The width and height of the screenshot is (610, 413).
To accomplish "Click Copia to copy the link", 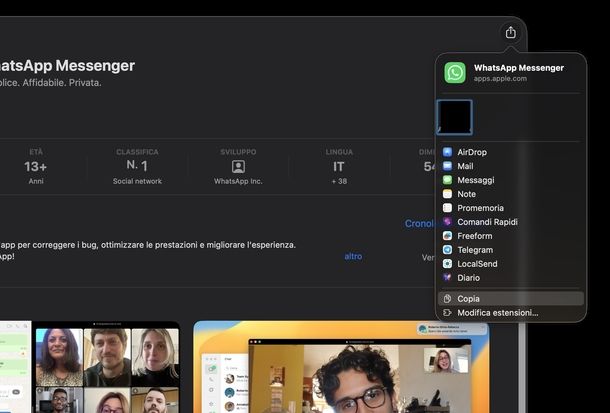I will click(x=510, y=299).
